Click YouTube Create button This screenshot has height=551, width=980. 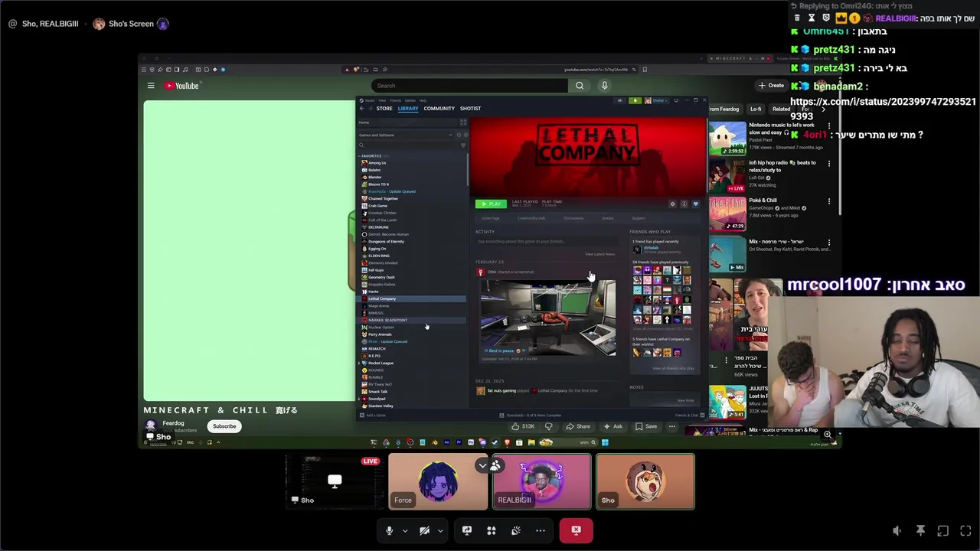click(x=772, y=86)
